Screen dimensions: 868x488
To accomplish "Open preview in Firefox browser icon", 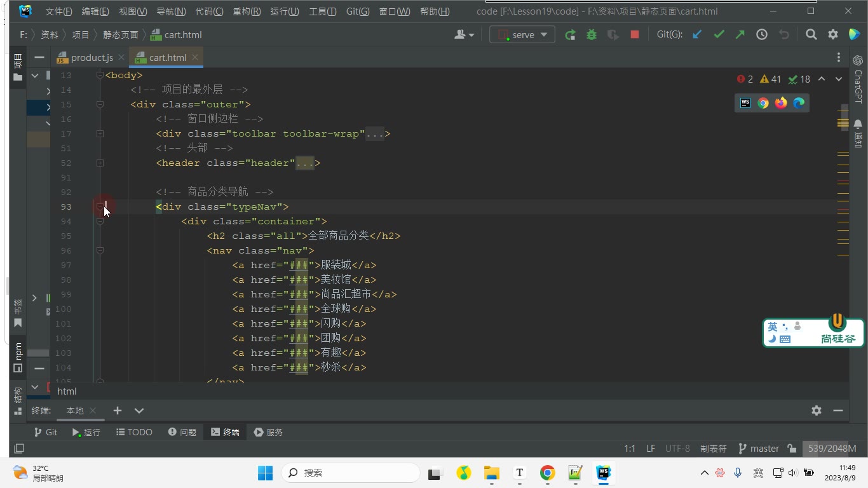I will click(781, 103).
